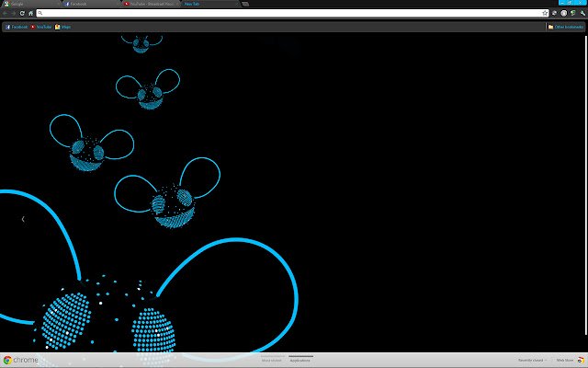This screenshot has height=368, width=588.
Task: Open the first extension icon beside the star
Action: click(555, 13)
